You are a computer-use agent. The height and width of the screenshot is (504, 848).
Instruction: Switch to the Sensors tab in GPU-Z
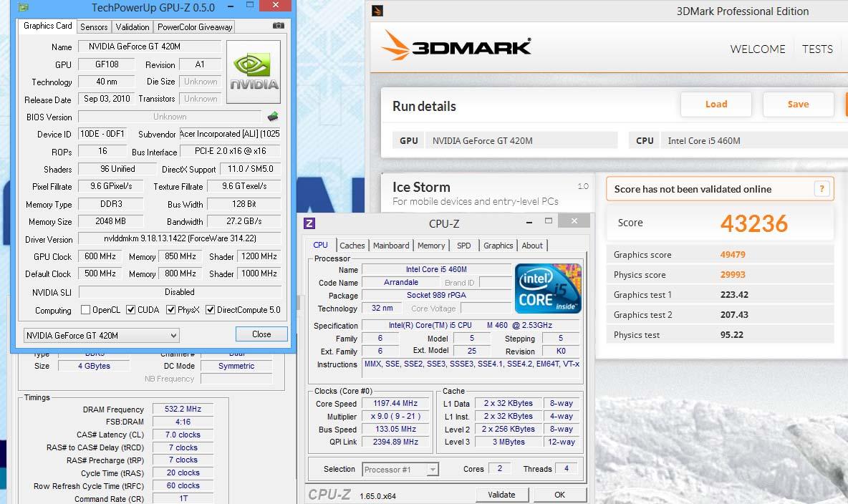click(94, 27)
